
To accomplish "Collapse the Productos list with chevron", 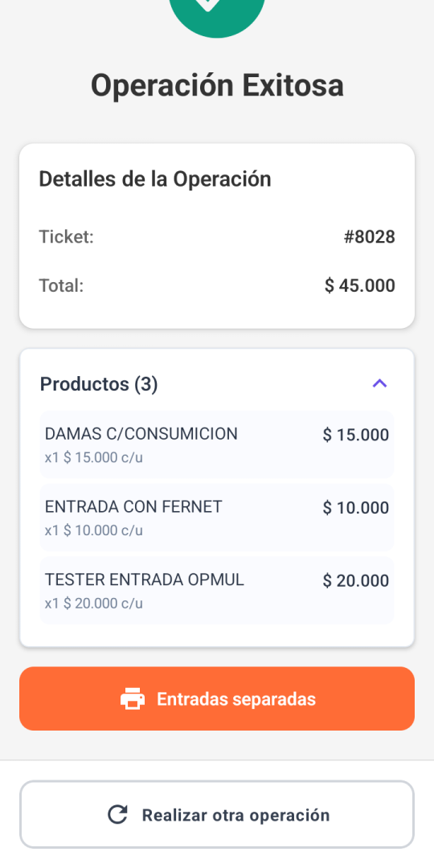I will [379, 383].
